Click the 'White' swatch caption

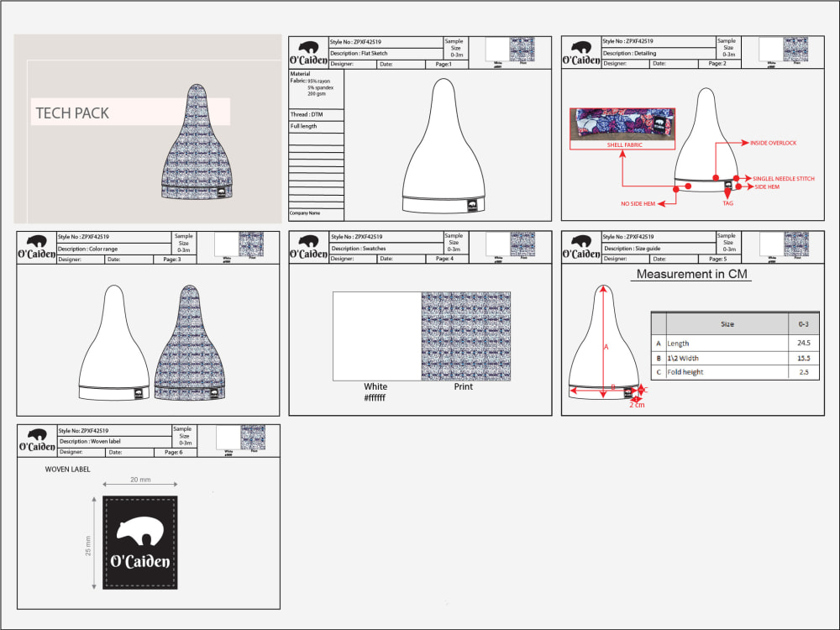[x=375, y=386]
